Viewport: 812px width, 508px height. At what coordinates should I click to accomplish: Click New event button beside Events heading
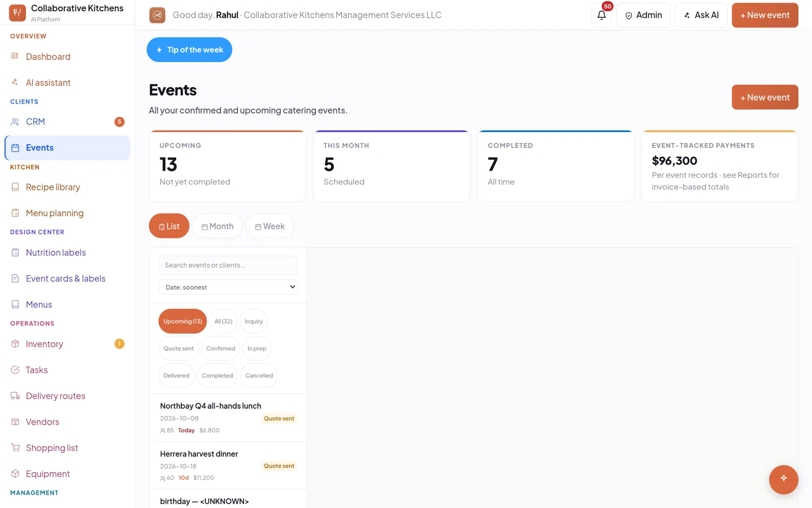click(x=765, y=97)
